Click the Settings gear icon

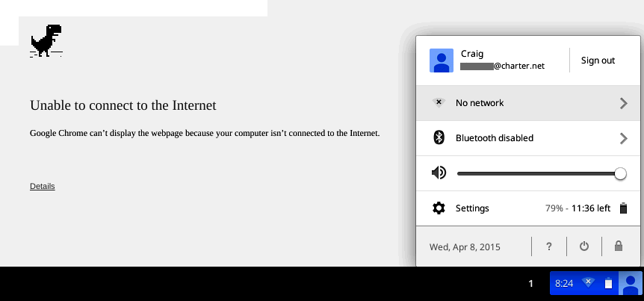point(439,208)
